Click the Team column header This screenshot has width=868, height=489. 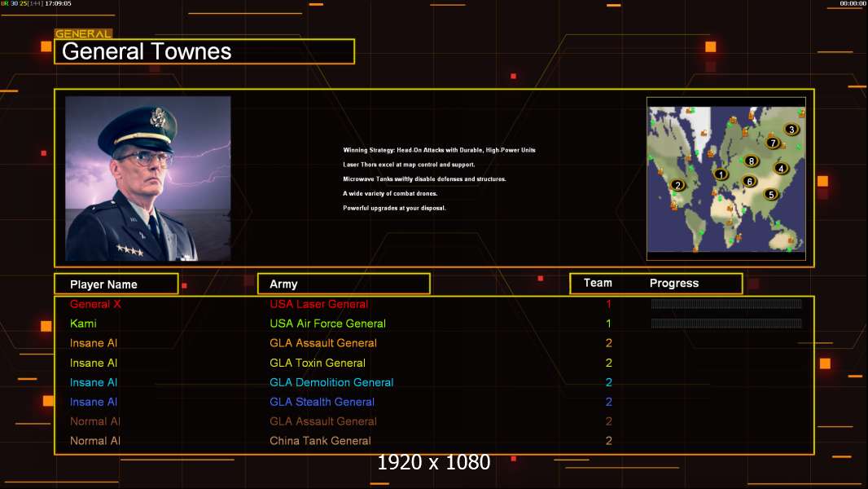[x=598, y=283]
